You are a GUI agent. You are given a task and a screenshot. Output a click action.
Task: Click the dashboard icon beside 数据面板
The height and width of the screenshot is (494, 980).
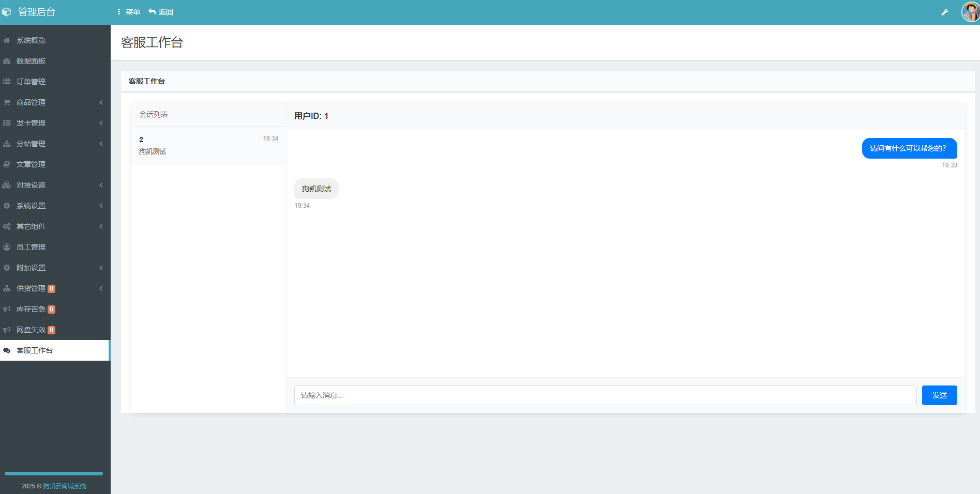pyautogui.click(x=7, y=61)
